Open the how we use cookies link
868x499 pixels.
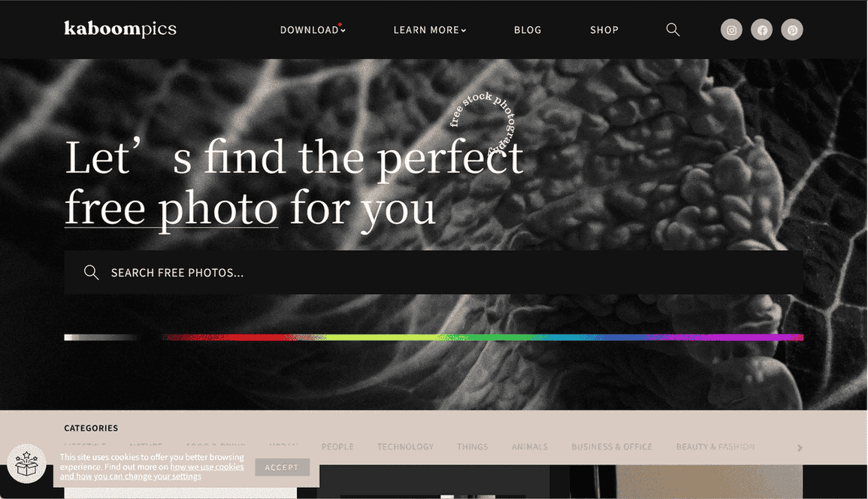tap(207, 467)
